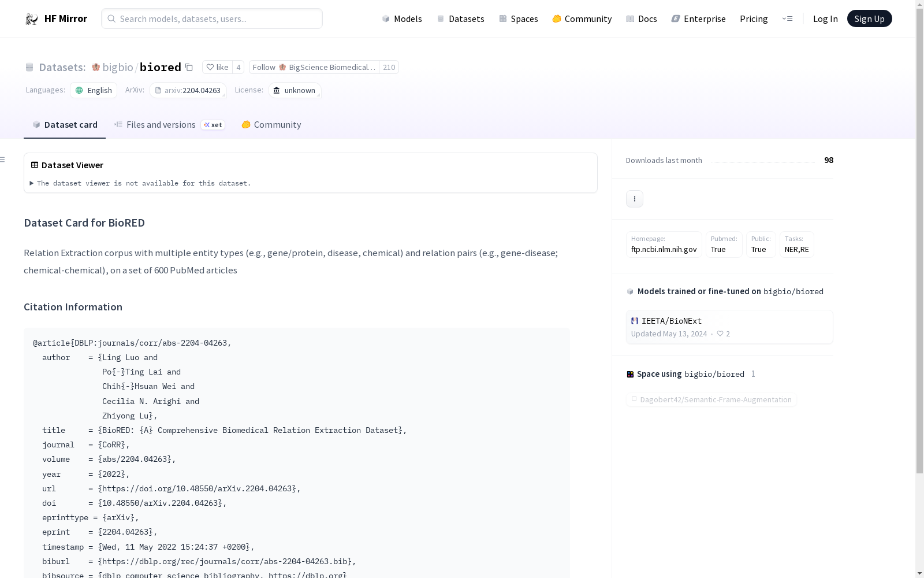The width and height of the screenshot is (924, 578).
Task: Click the doi.org URL line in the citation
Action: 172,488
